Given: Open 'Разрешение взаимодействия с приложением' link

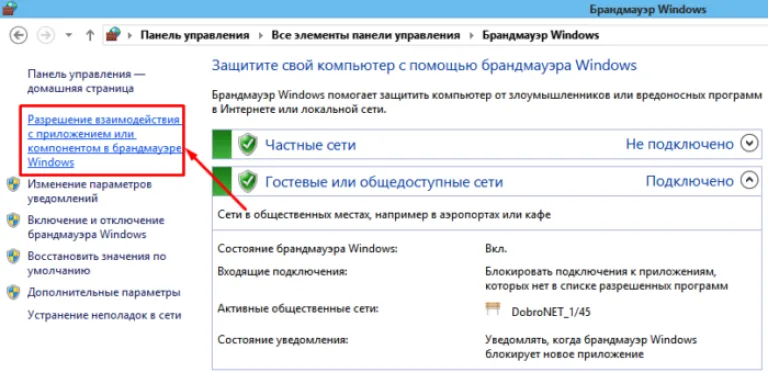Looking at the screenshot, I should [105, 141].
